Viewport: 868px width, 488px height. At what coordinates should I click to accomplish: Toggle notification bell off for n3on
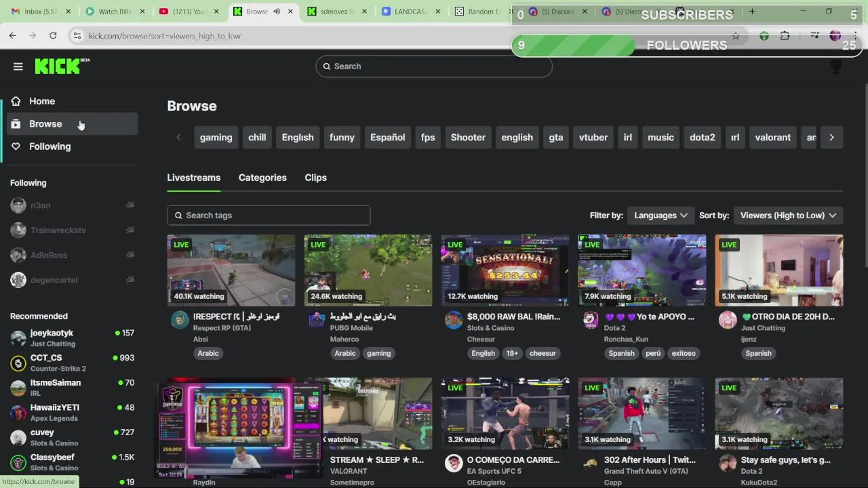130,205
